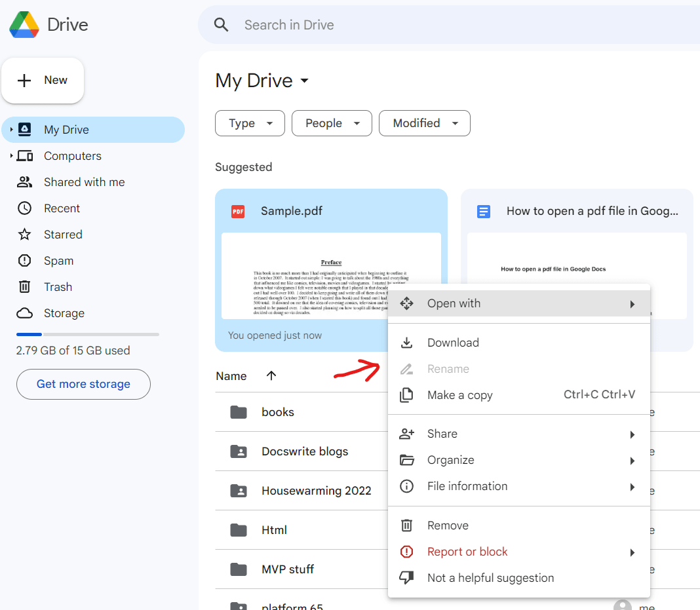
Task: Open the Type filter dropdown
Action: 250,123
